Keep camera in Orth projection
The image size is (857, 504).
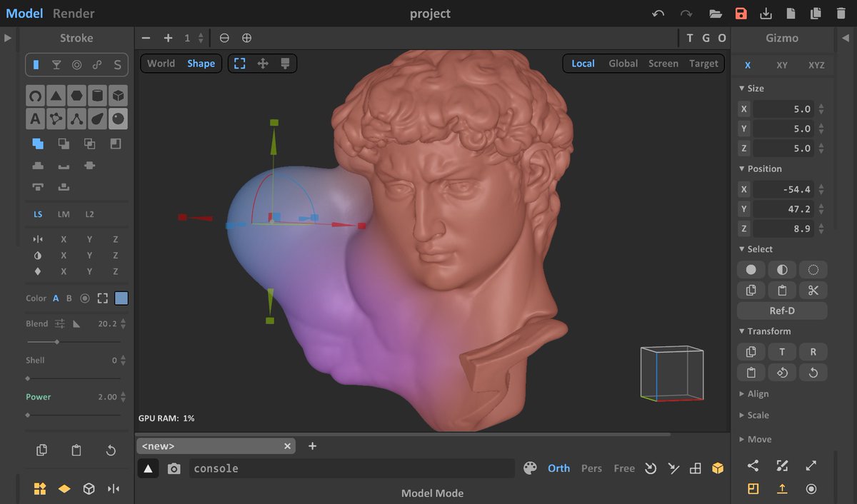558,468
